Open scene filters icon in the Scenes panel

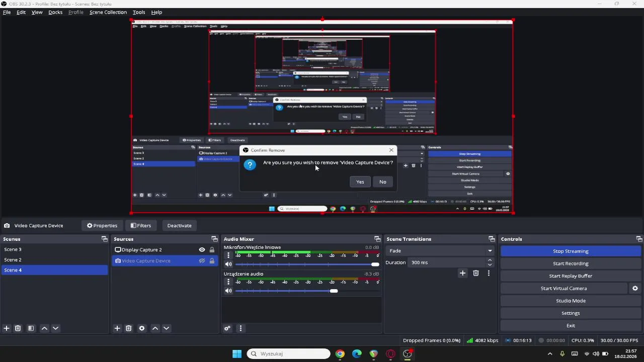pos(31,328)
